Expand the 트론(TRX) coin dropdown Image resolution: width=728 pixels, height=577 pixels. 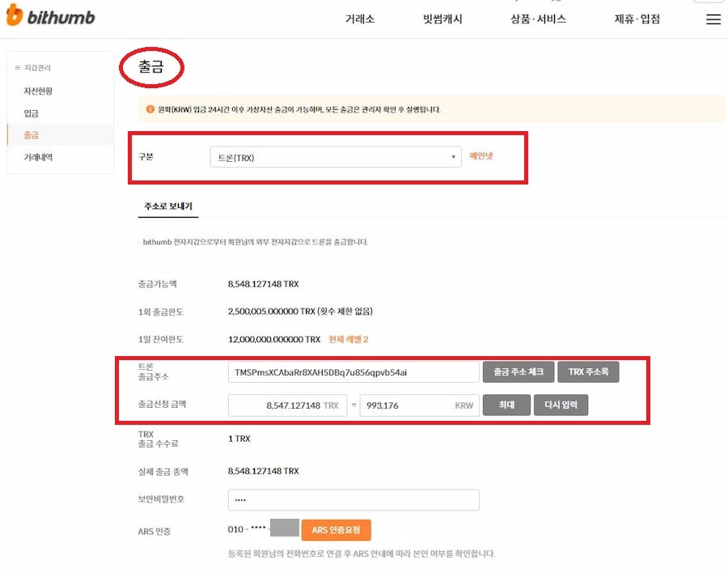pos(336,157)
